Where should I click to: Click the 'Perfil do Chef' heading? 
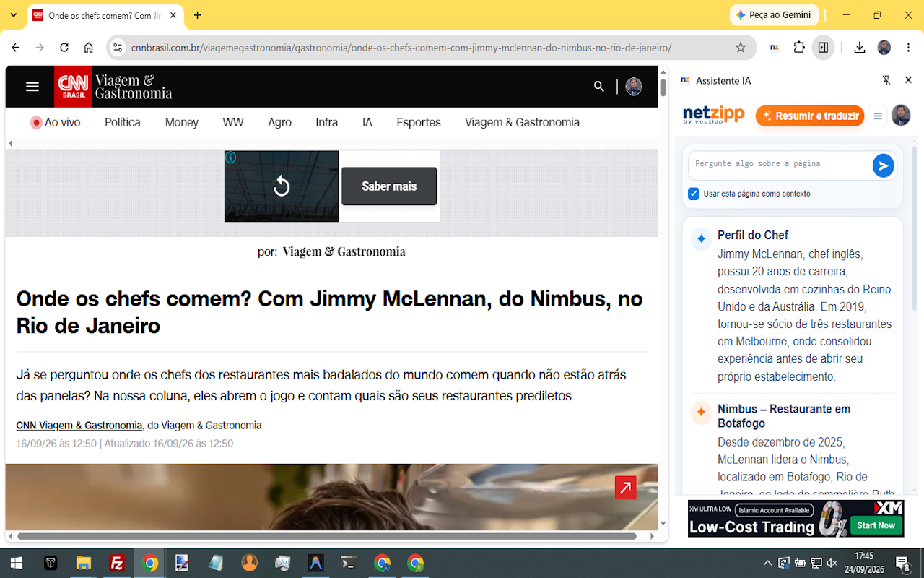753,236
